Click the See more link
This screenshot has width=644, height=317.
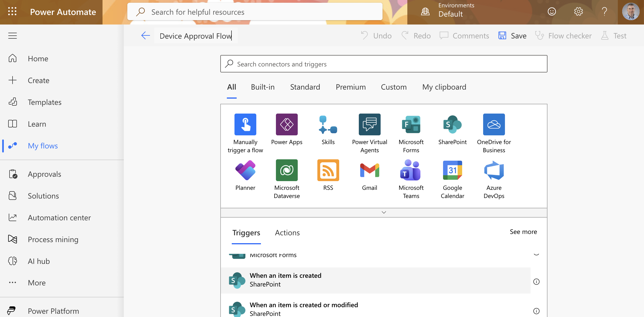[x=523, y=232]
